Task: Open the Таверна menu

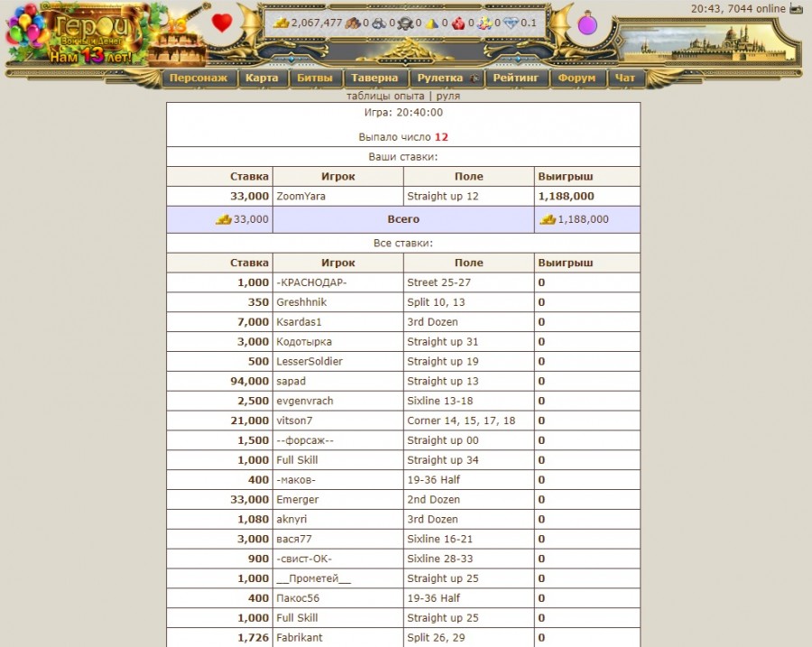Action: point(374,79)
